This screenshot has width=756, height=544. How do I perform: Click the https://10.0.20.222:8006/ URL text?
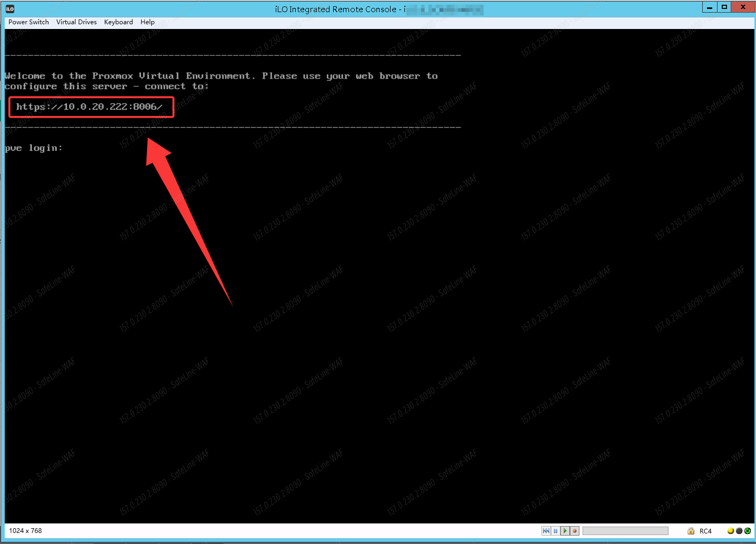tap(89, 106)
